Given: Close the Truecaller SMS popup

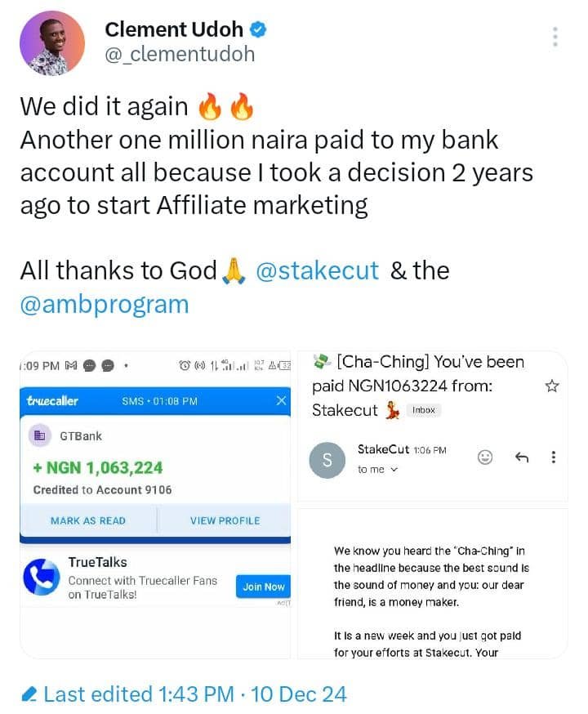Looking at the screenshot, I should coord(281,401).
